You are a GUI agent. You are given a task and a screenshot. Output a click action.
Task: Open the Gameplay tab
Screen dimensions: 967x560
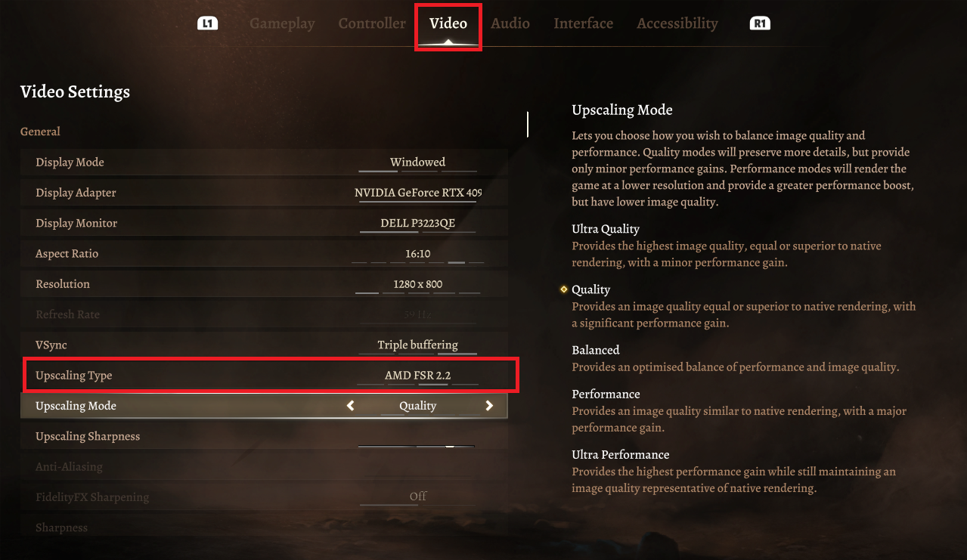pyautogui.click(x=282, y=23)
